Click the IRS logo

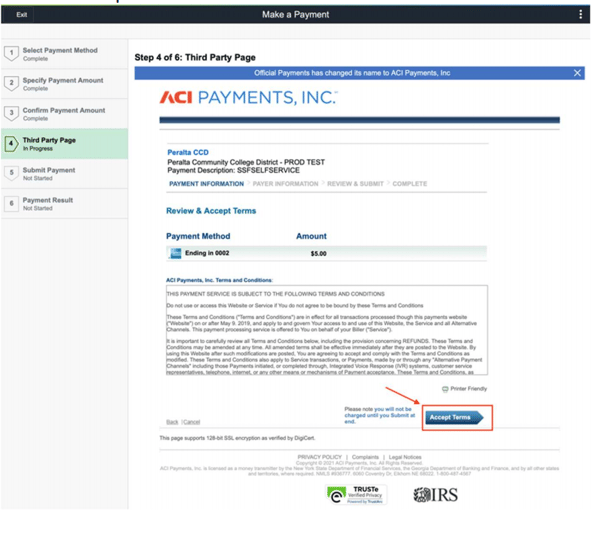[435, 495]
